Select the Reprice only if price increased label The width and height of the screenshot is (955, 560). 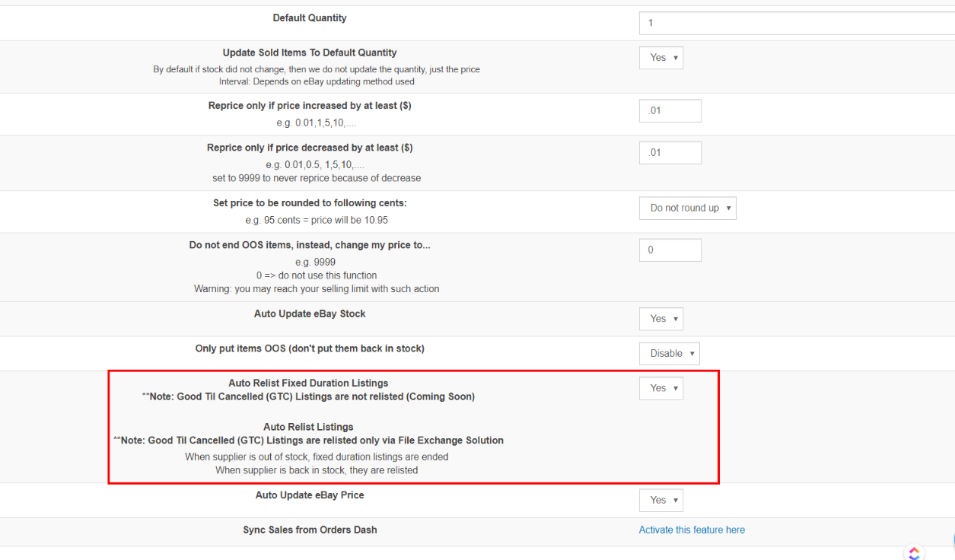tap(310, 106)
